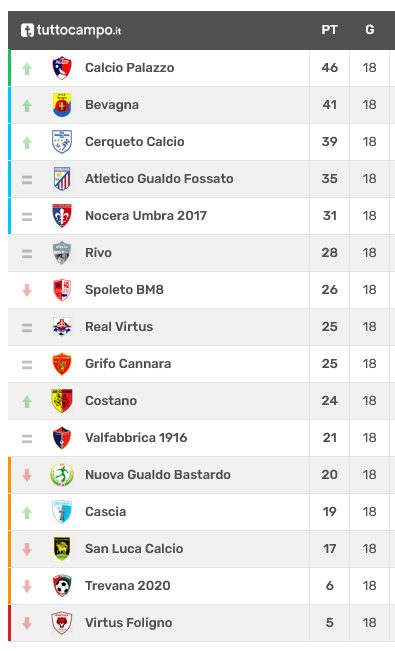
Task: Select Nuova Gualdo Bastardo round logo
Action: click(62, 474)
